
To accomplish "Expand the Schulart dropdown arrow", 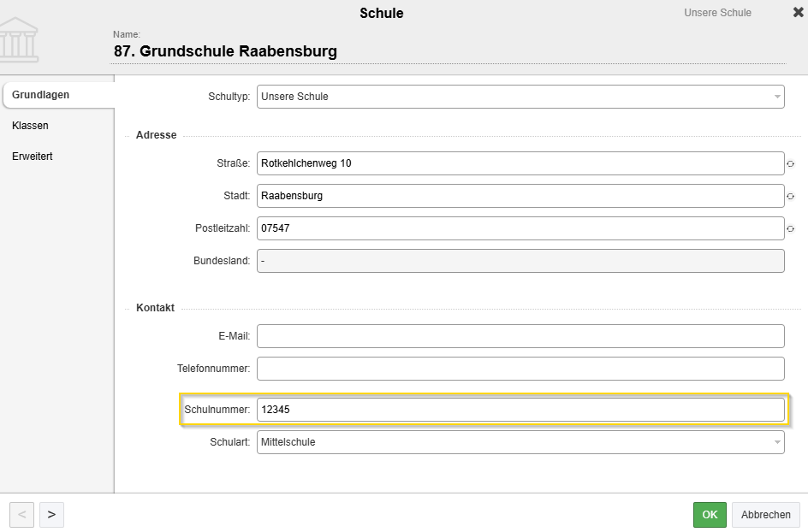I will coord(776,442).
